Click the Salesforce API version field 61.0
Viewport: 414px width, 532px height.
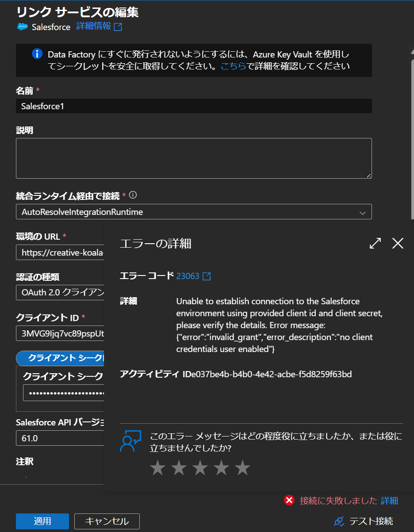(60, 438)
